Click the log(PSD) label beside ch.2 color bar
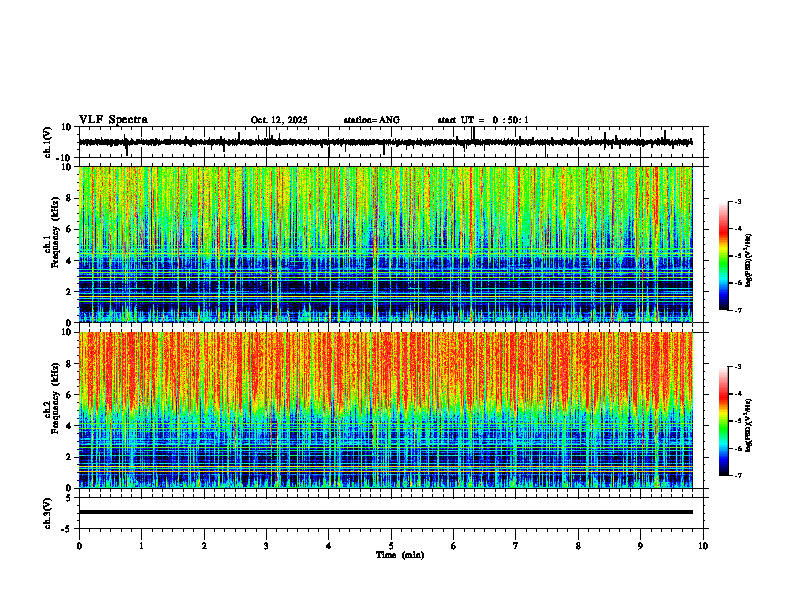Image resolution: width=792 pixels, height=612 pixels. click(749, 425)
